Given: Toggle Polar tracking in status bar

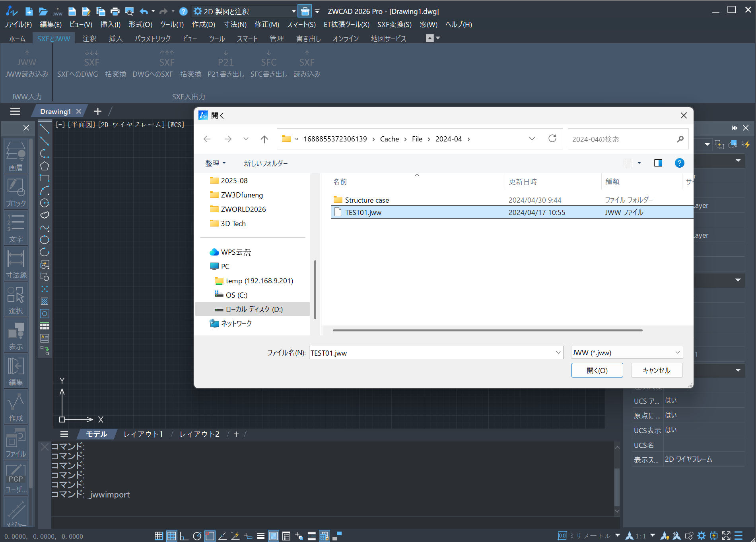Looking at the screenshot, I should (197, 536).
